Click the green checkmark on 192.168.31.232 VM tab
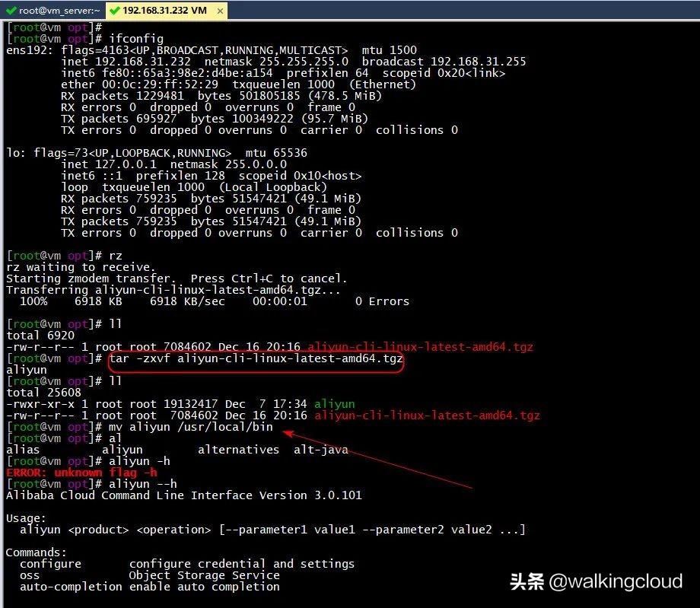Viewport: 700px width, 608px height. [114, 10]
